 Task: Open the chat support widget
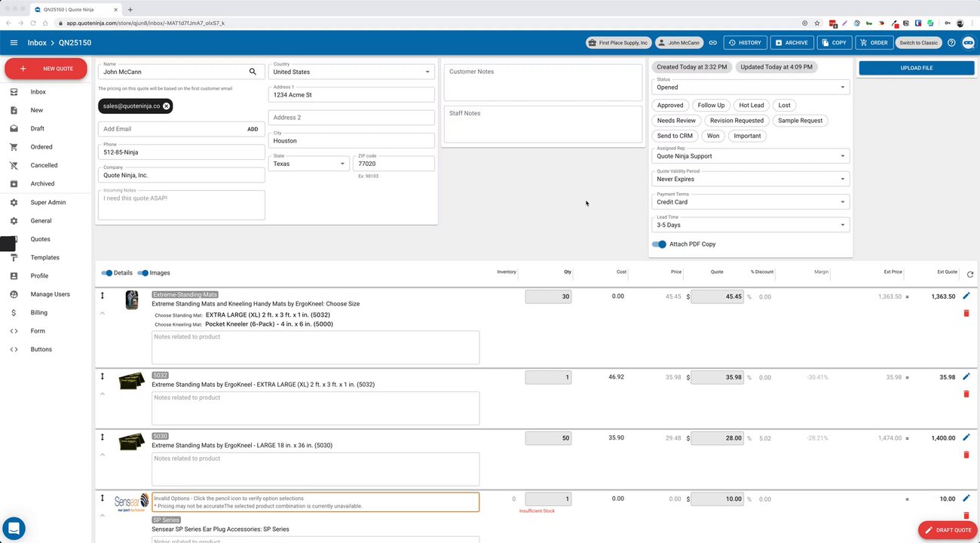(14, 528)
